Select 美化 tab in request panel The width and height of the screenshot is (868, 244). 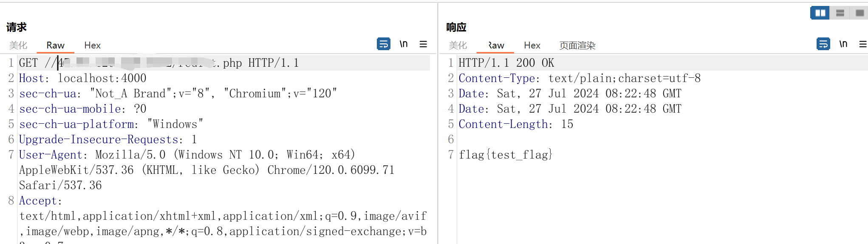[18, 45]
